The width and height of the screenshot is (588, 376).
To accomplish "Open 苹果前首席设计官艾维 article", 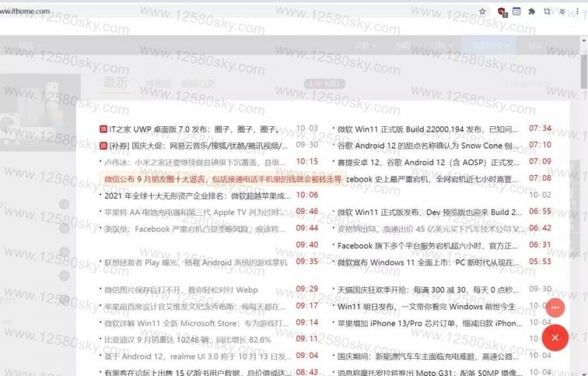I will (195, 307).
